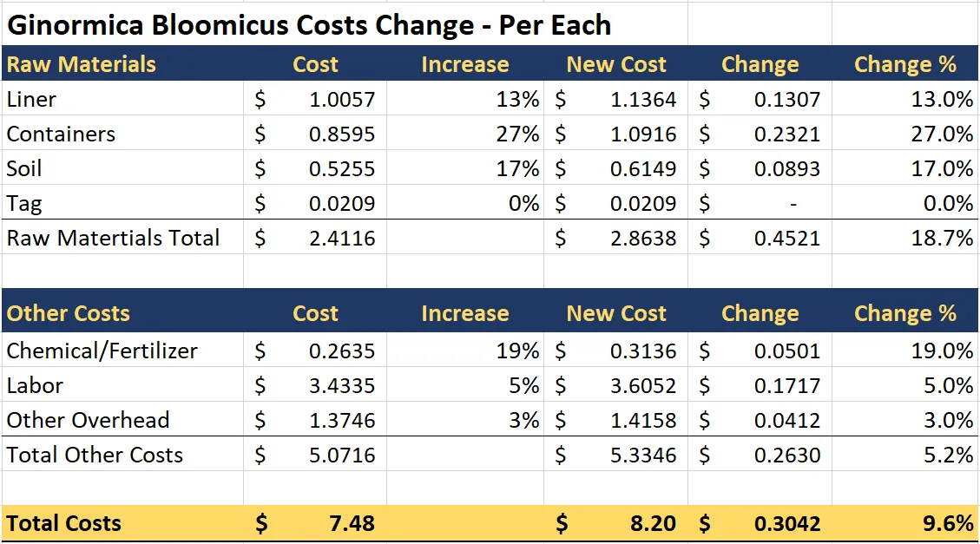Select 'Other Overhead' row label
This screenshot has width=980, height=544.
click(x=89, y=420)
